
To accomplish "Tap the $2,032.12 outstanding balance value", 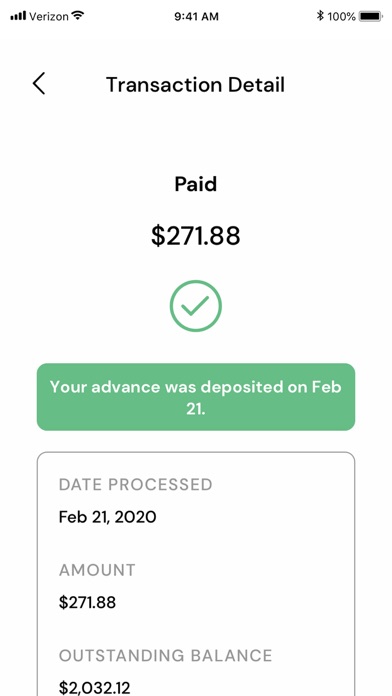I will tap(95, 688).
